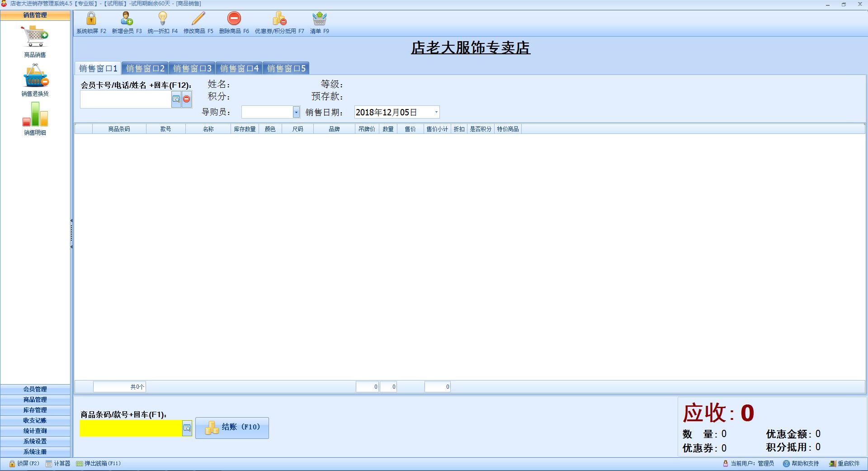Viewport: 868px width, 471px height.
Task: Switch to 销售窗口1 tab
Action: point(98,68)
